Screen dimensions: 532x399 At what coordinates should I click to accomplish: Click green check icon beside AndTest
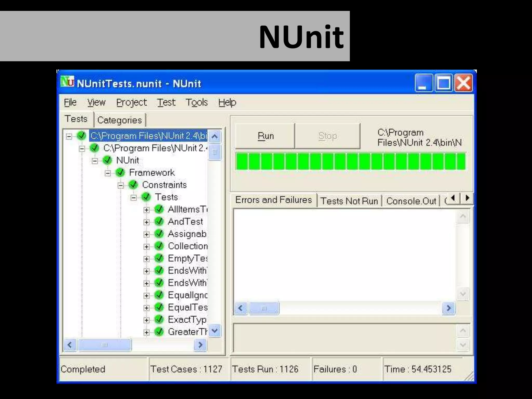[159, 222]
